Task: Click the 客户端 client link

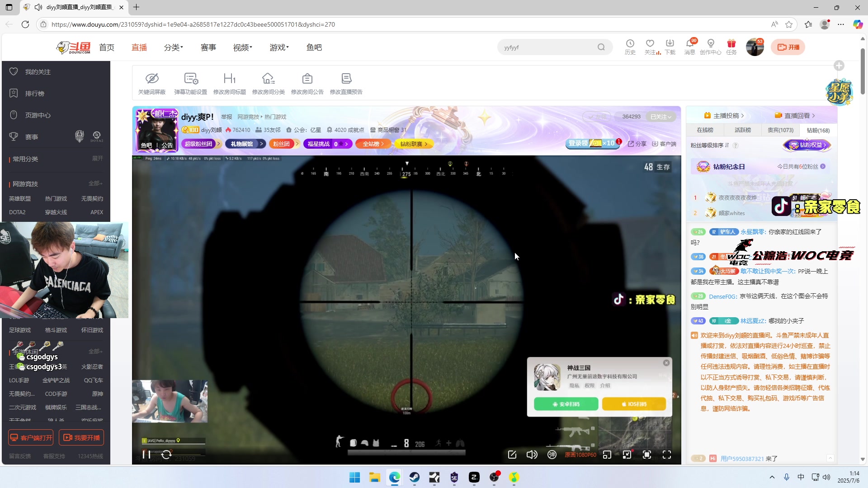Action: (664, 144)
